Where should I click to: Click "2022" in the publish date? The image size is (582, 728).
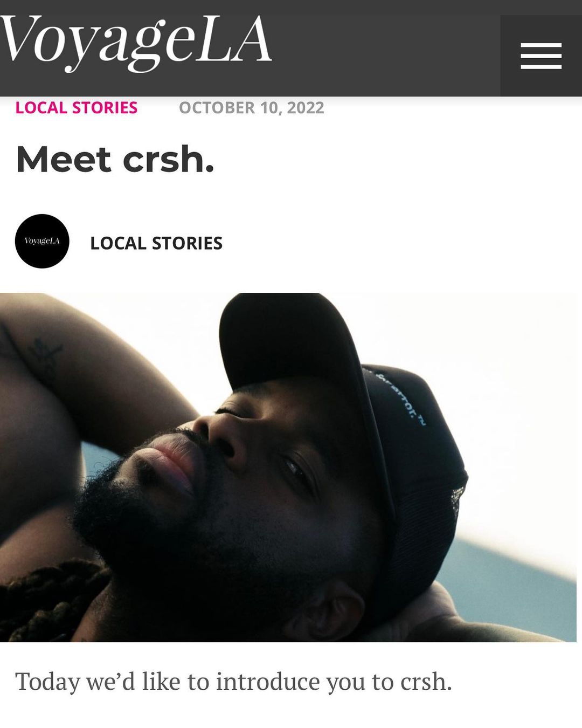click(306, 107)
